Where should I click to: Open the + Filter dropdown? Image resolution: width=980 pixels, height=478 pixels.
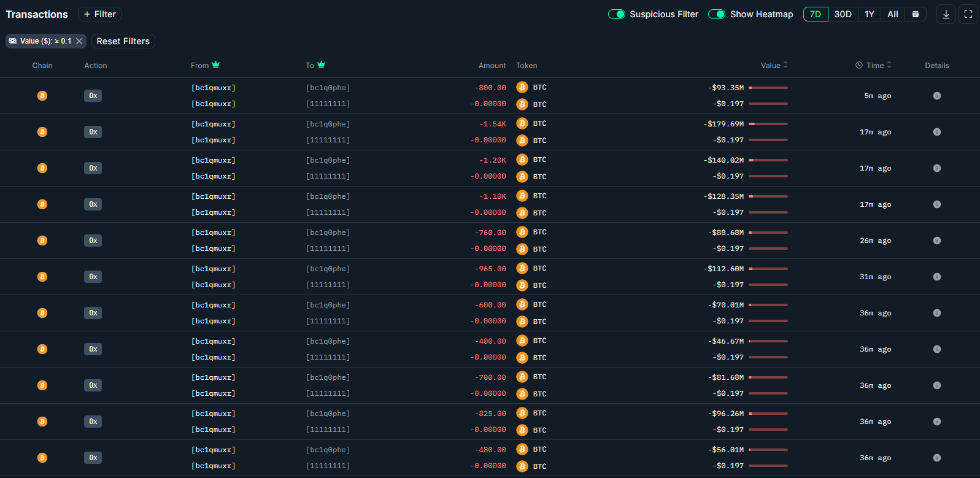pos(99,14)
